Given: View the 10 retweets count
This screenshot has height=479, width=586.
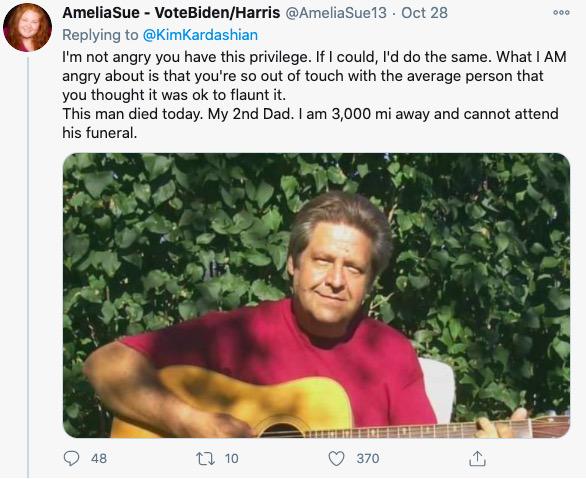Looking at the screenshot, I should pyautogui.click(x=232, y=458).
